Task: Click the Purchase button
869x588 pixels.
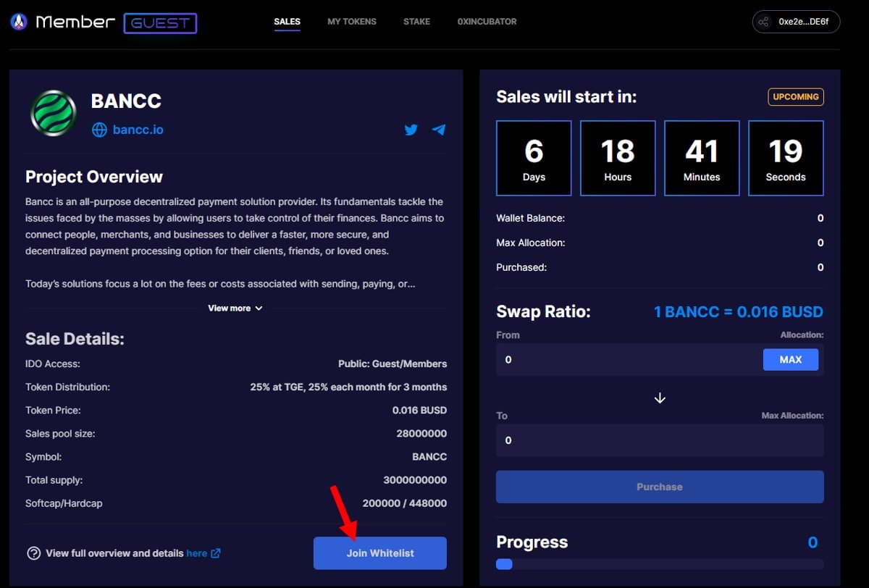Action: tap(660, 487)
